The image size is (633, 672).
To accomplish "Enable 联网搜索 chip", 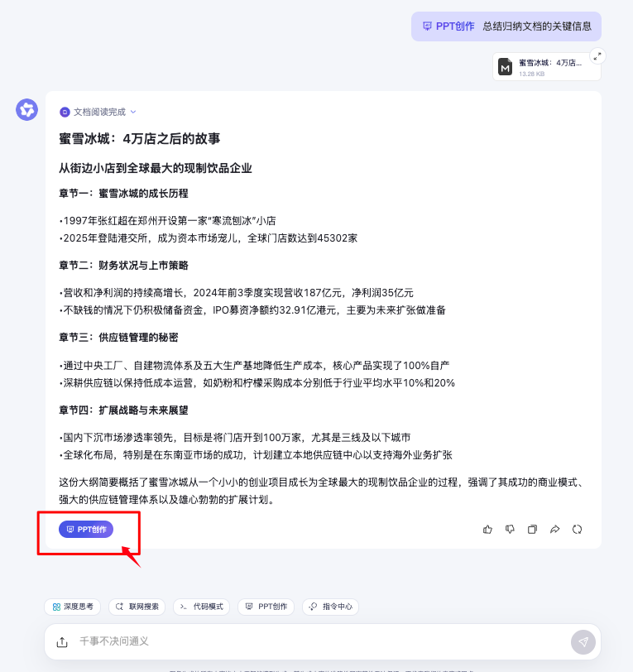I will (x=137, y=607).
